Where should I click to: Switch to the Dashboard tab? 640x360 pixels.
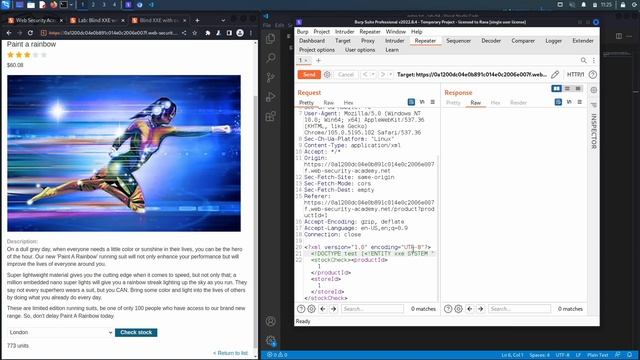point(312,41)
